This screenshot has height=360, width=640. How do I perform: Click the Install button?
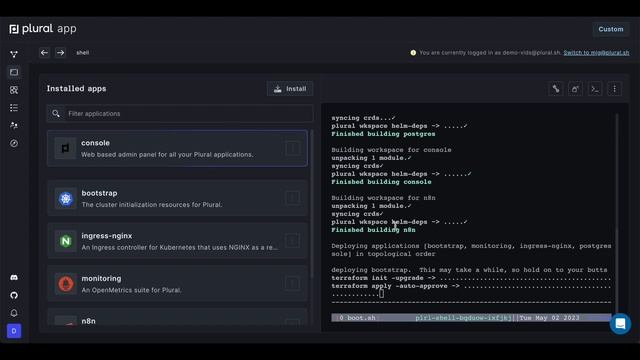(x=290, y=89)
